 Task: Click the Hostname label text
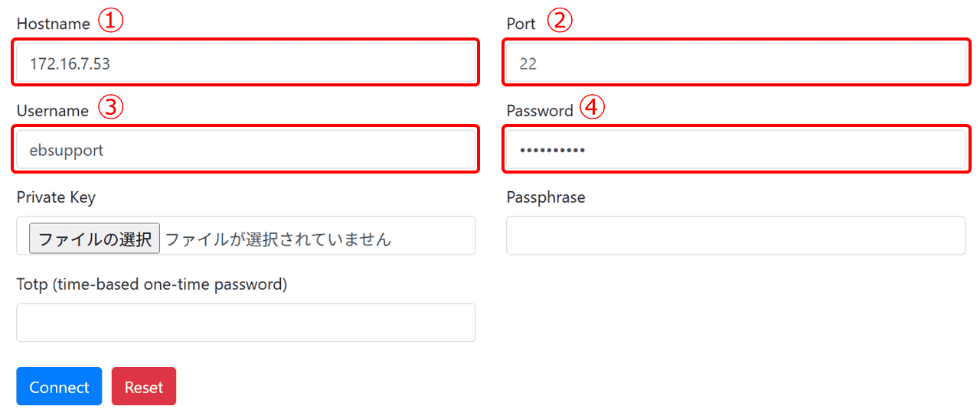(54, 24)
